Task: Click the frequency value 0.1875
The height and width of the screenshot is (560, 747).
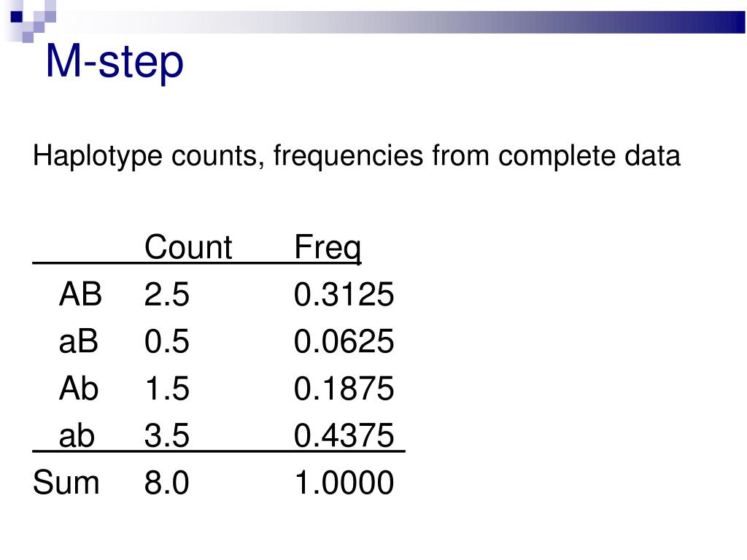Action: point(344,389)
